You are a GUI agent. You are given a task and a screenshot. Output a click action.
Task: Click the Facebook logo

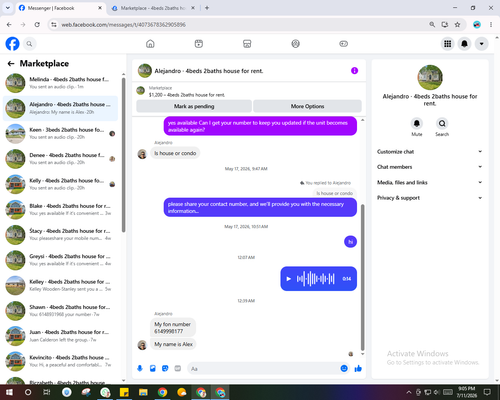12,44
